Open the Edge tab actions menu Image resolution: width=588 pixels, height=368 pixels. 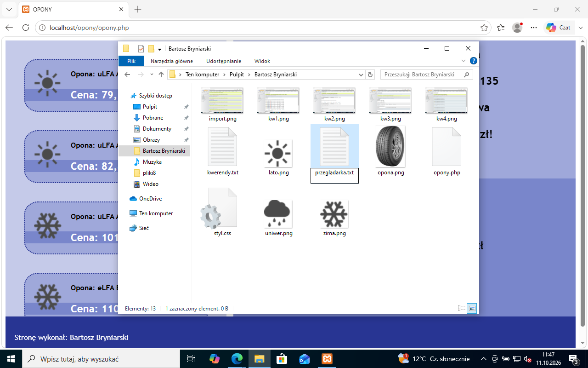9,9
